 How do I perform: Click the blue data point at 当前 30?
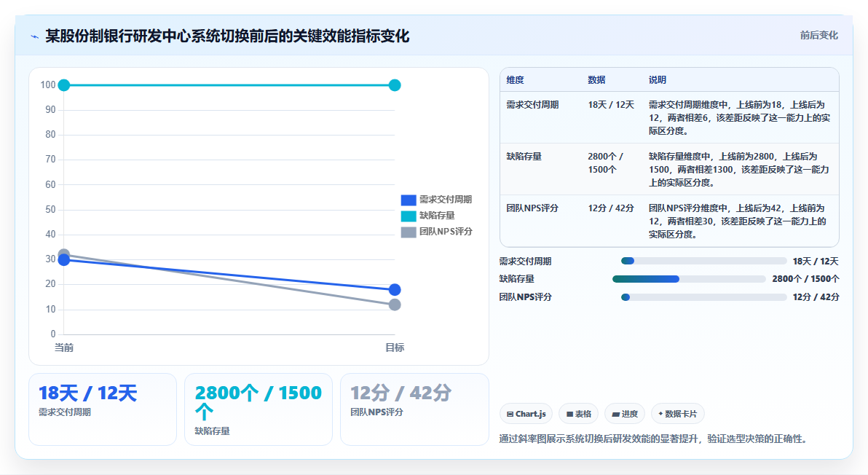point(64,259)
